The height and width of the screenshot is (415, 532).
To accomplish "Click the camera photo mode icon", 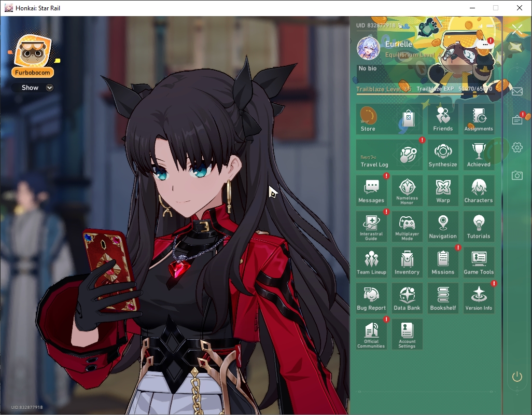I will click(517, 175).
